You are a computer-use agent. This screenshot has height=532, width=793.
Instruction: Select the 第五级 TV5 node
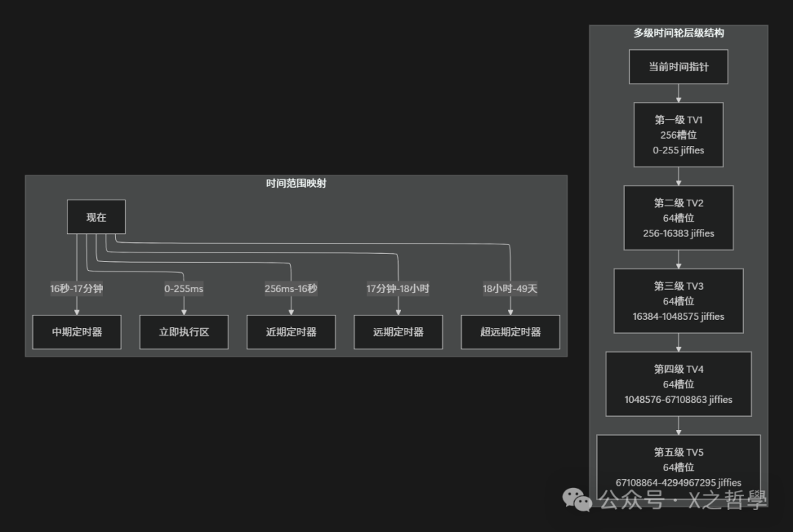click(678, 467)
